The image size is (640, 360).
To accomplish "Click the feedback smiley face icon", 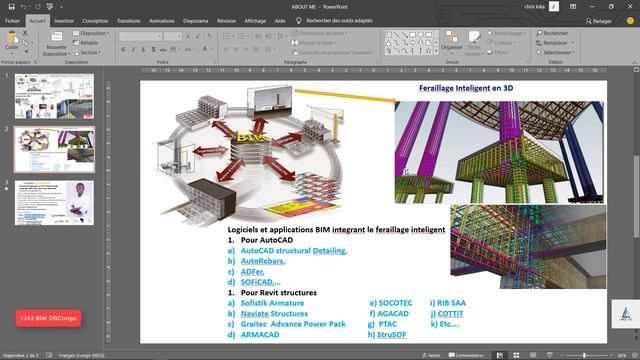I will (x=630, y=20).
